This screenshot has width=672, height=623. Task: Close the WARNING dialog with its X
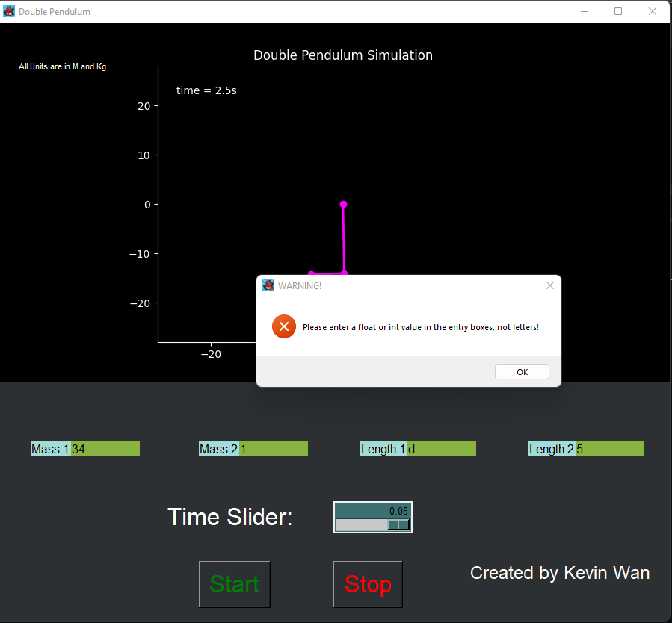pyautogui.click(x=549, y=285)
